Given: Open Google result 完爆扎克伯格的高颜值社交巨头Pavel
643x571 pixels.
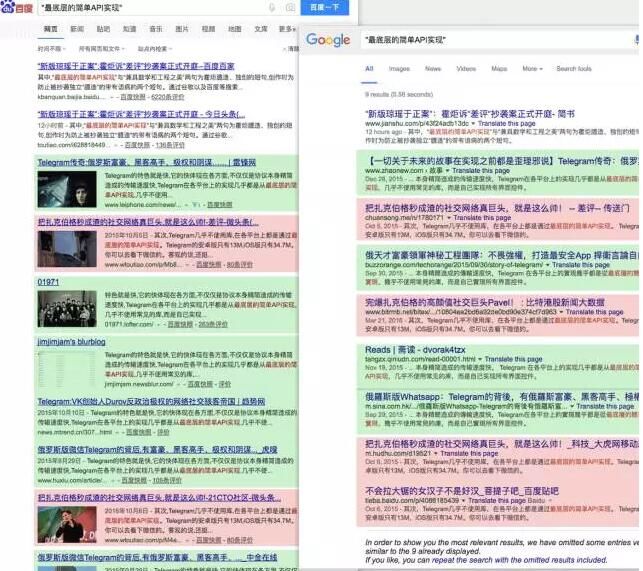Looking at the screenshot, I should 485,302.
